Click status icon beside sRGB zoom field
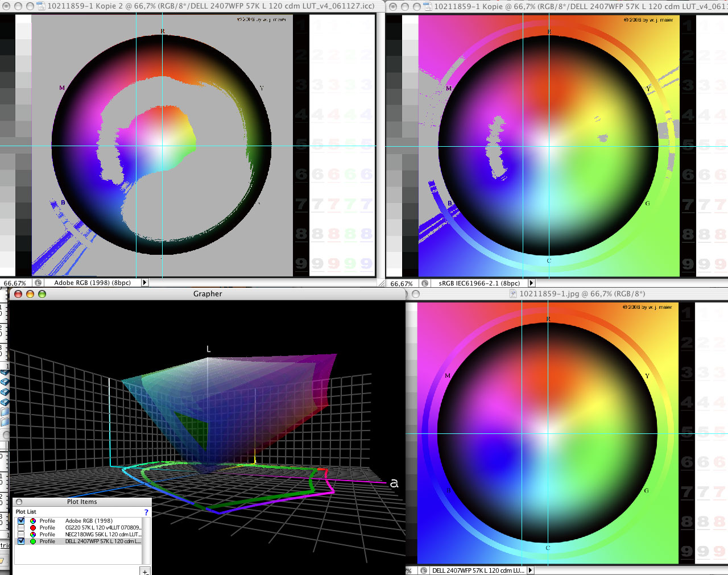This screenshot has height=575, width=728. 424,283
